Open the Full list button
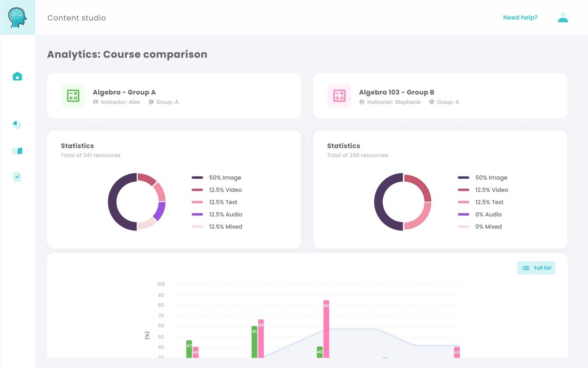Image resolution: width=588 pixels, height=368 pixels. tap(536, 268)
